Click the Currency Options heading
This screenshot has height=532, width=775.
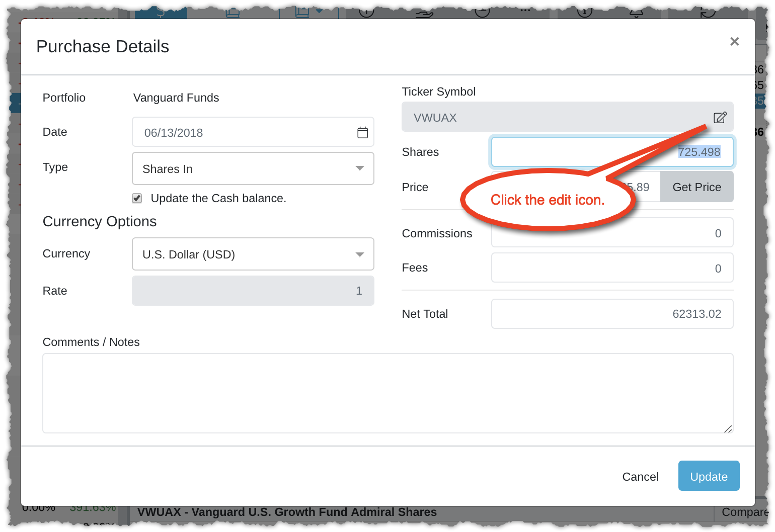pos(100,221)
